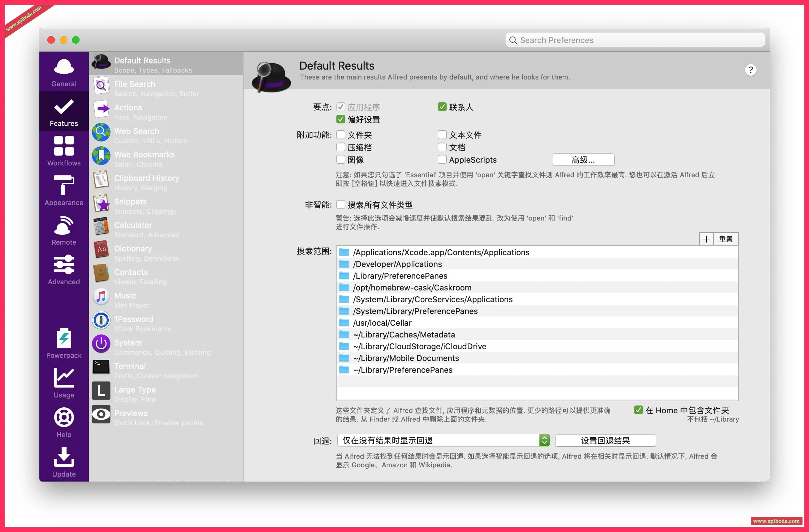Click the 设置回退结果 button
809x532 pixels.
[x=605, y=441]
